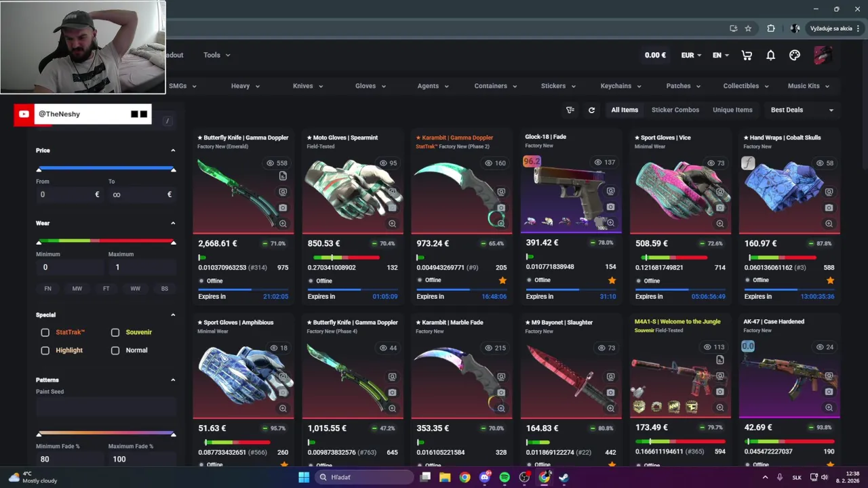Select the BS wear preset
The height and width of the screenshot is (488, 868).
click(x=165, y=289)
